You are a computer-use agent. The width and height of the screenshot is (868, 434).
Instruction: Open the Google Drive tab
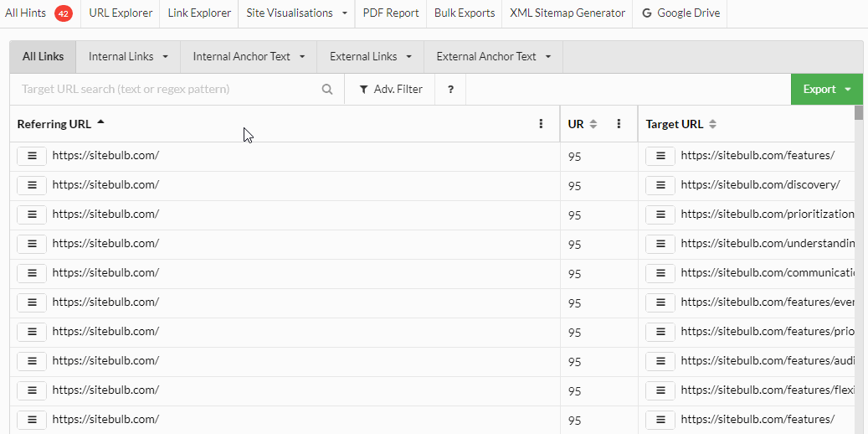pyautogui.click(x=681, y=13)
